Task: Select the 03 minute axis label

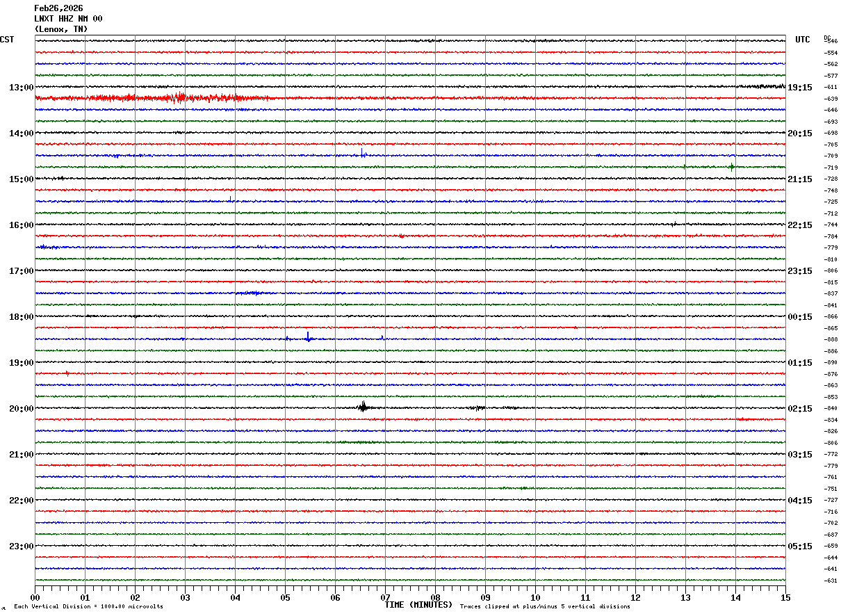Action: pos(185,598)
